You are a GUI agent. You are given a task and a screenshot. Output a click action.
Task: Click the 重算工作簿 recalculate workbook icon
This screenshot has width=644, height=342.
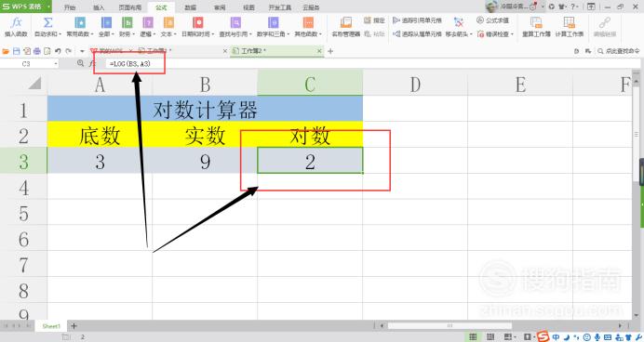(x=536, y=23)
